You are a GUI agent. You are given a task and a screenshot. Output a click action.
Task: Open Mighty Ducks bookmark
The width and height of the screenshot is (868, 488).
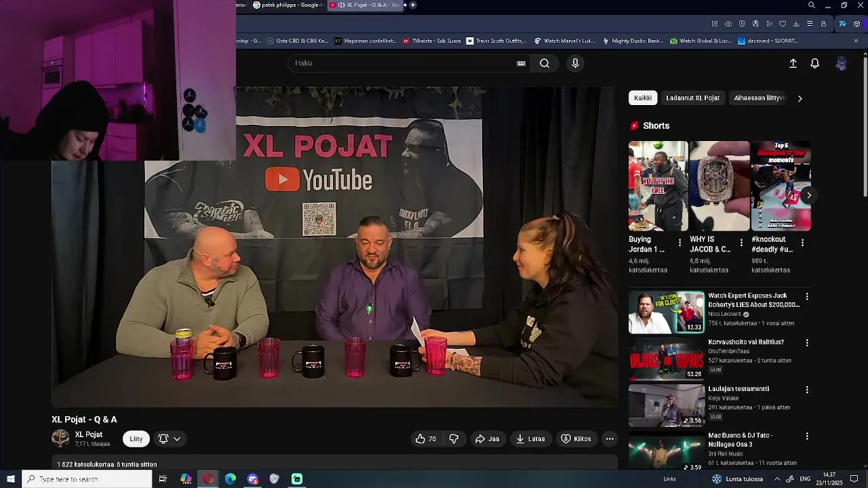pyautogui.click(x=633, y=41)
